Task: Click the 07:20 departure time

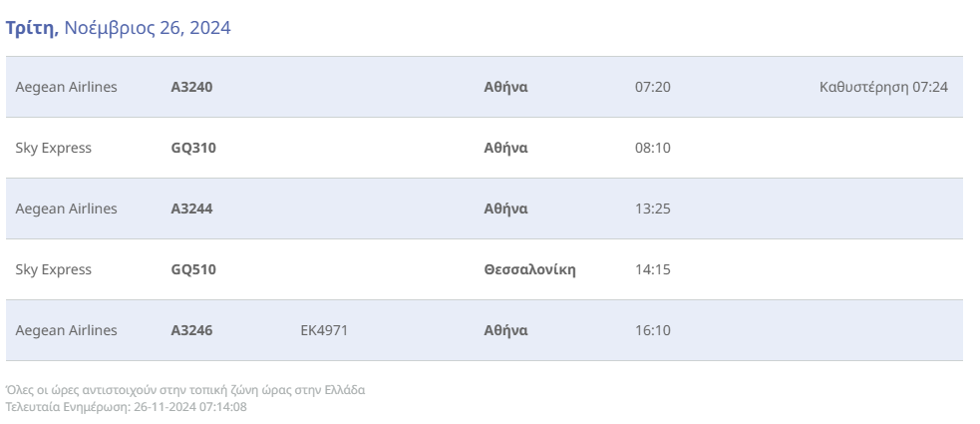Action: coord(652,87)
